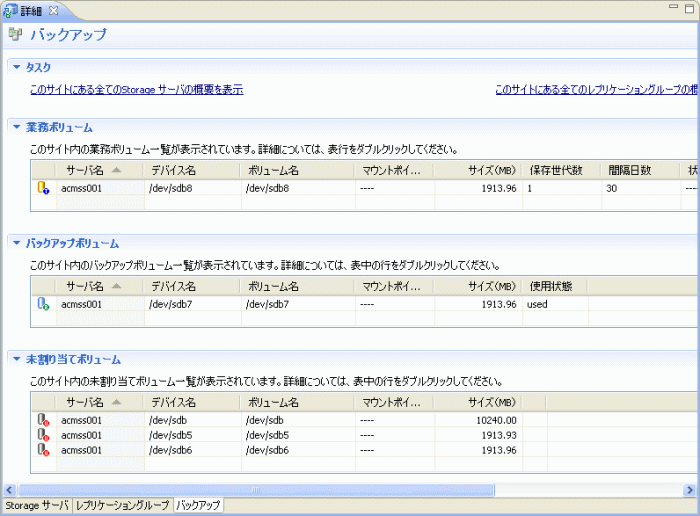Viewport: 700px width, 516px height.
Task: Click the scroll right arrow
Action: (x=689, y=490)
